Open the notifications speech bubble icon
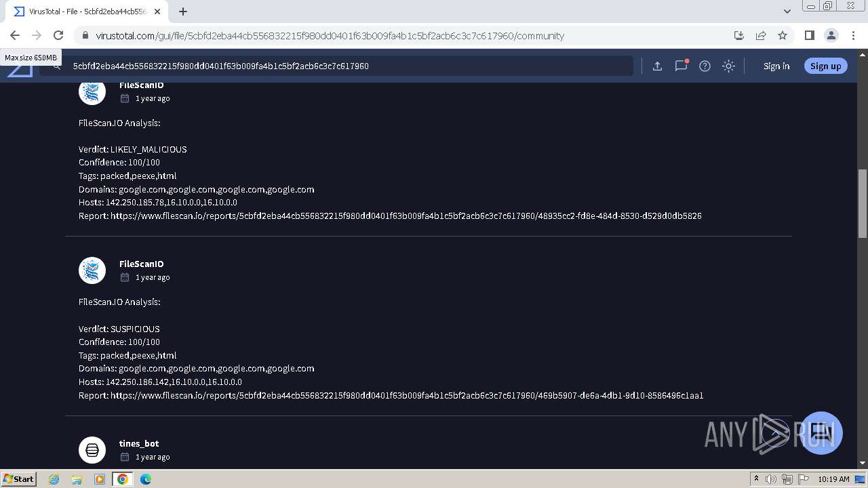The width and height of the screenshot is (868, 488). click(681, 66)
